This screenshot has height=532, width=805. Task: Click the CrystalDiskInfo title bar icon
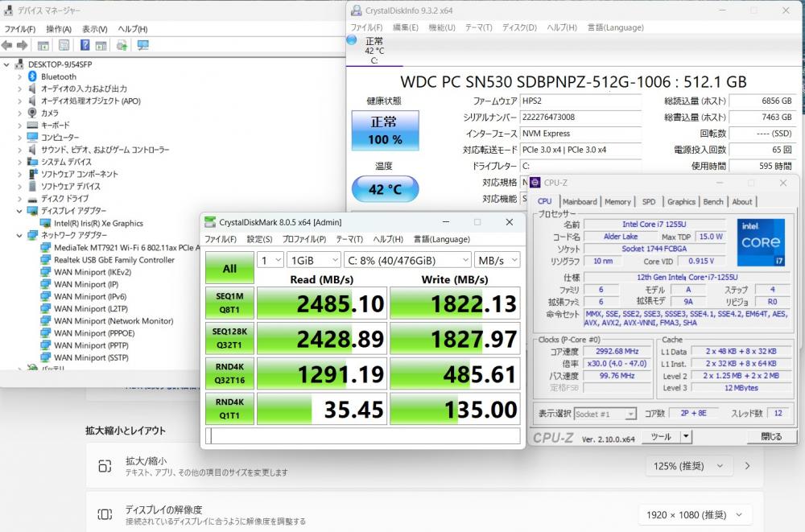point(357,10)
